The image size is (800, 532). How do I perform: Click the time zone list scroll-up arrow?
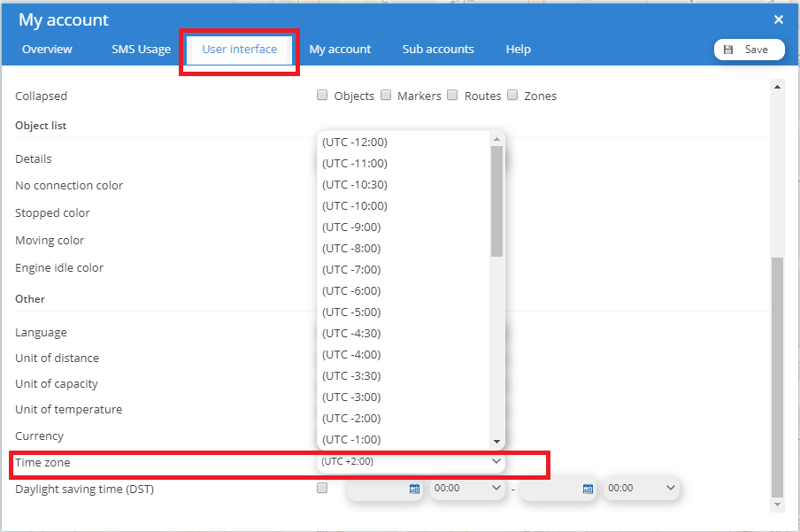coord(497,139)
